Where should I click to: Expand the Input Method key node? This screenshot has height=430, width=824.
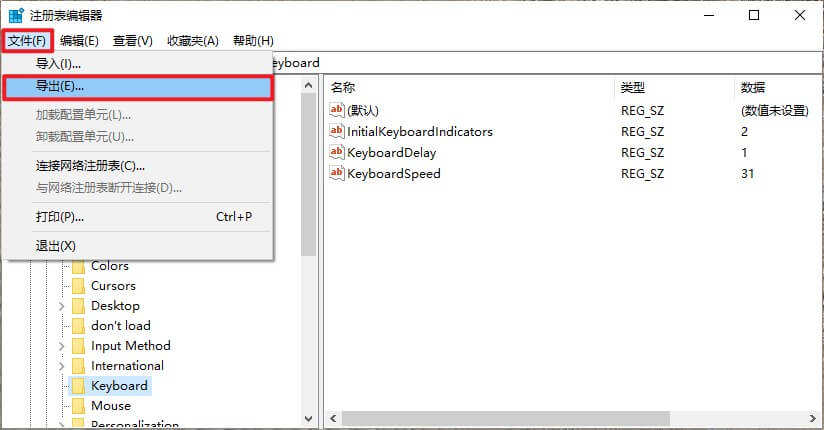click(62, 346)
